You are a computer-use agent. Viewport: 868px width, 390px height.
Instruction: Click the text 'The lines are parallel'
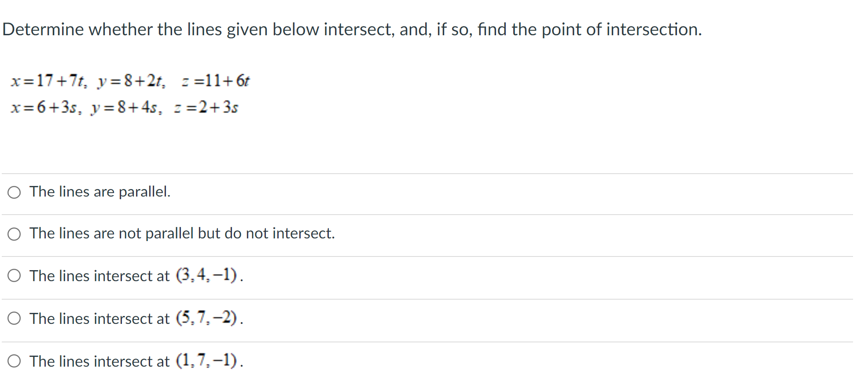[x=99, y=192]
